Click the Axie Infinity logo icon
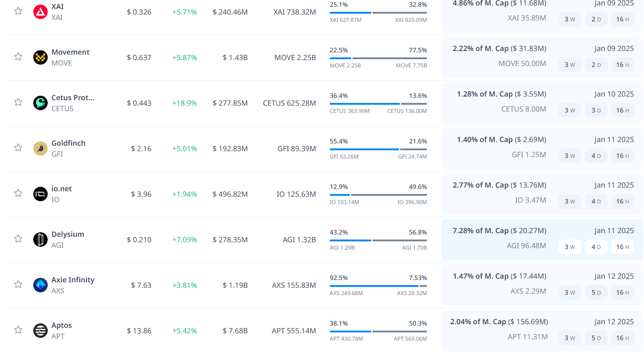The image size is (644, 352). click(40, 285)
